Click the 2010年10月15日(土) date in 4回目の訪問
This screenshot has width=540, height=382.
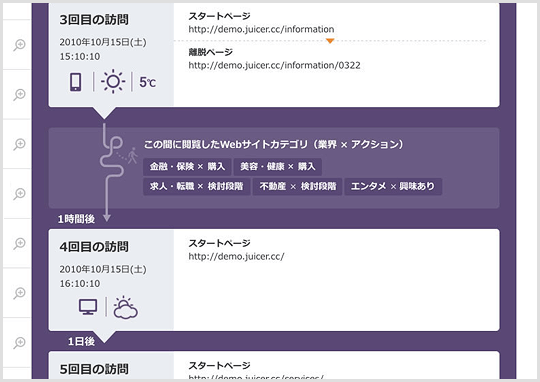point(103,269)
